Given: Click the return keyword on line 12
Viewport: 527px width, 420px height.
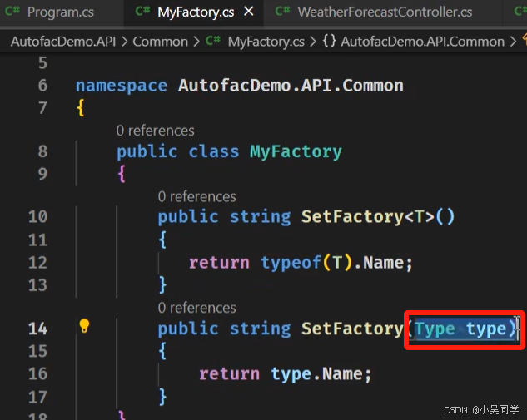Looking at the screenshot, I should pyautogui.click(x=219, y=263).
